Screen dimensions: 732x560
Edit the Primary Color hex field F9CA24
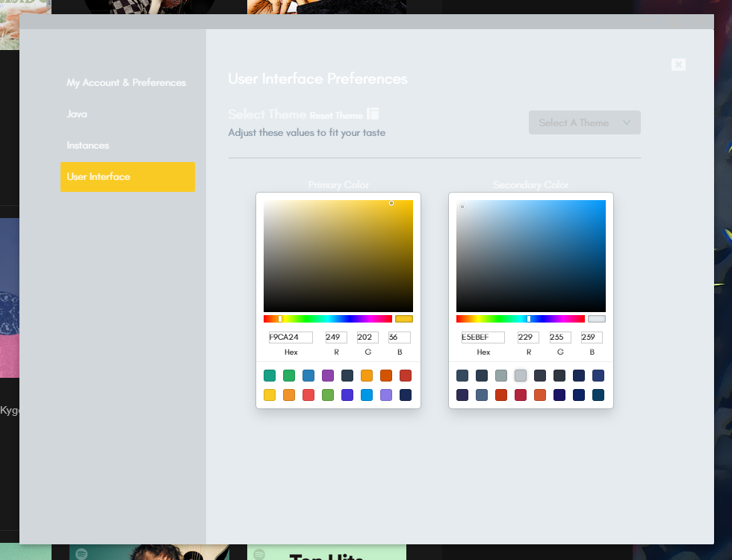[x=291, y=337]
